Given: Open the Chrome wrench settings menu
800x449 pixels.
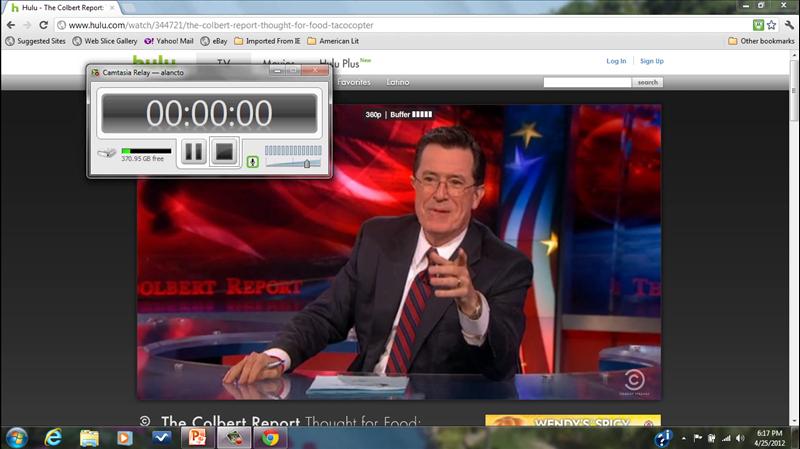Looking at the screenshot, I should 789,25.
